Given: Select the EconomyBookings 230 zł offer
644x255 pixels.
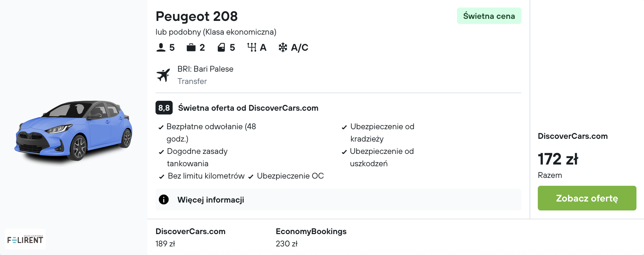Looking at the screenshot, I should [311, 237].
